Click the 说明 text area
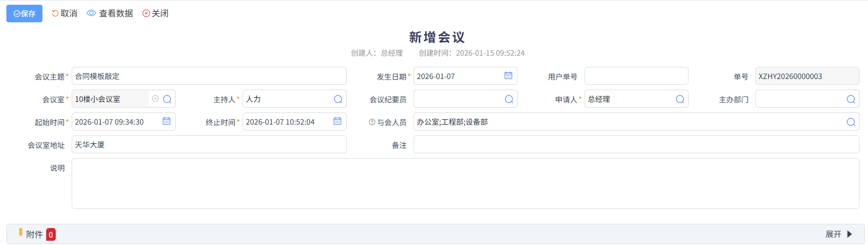This screenshot has height=245, width=868. pyautogui.click(x=465, y=183)
